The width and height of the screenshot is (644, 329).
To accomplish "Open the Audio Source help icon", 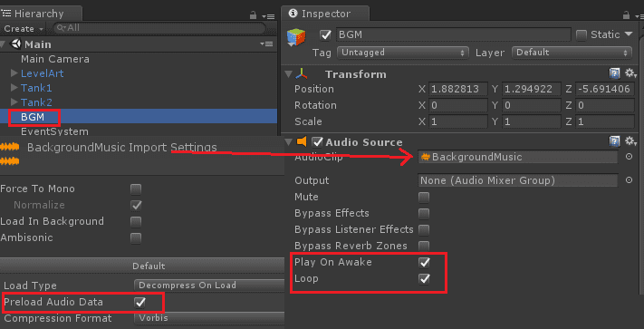I will tap(614, 141).
